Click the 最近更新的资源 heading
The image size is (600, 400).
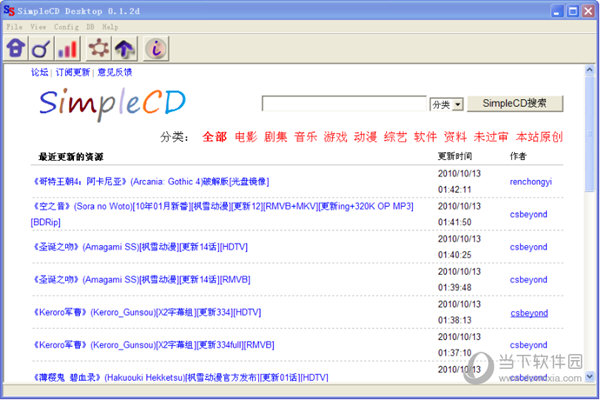point(71,157)
